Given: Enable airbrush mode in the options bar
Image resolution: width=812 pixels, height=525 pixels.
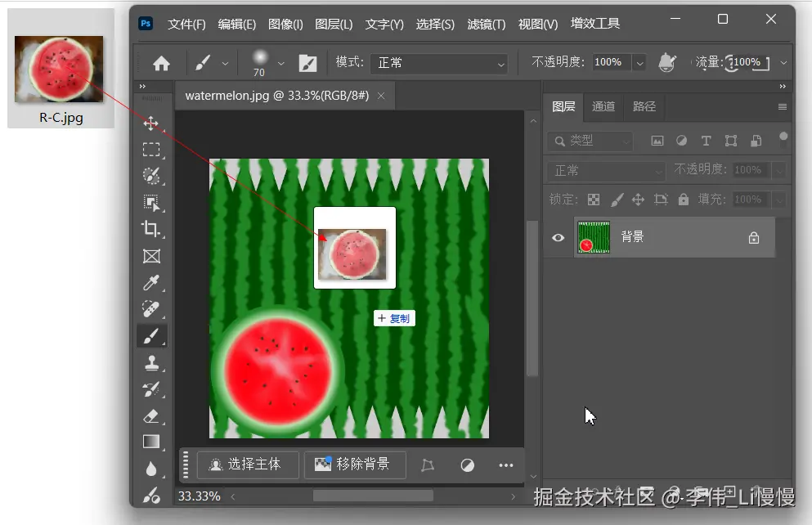Looking at the screenshot, I should [x=667, y=61].
